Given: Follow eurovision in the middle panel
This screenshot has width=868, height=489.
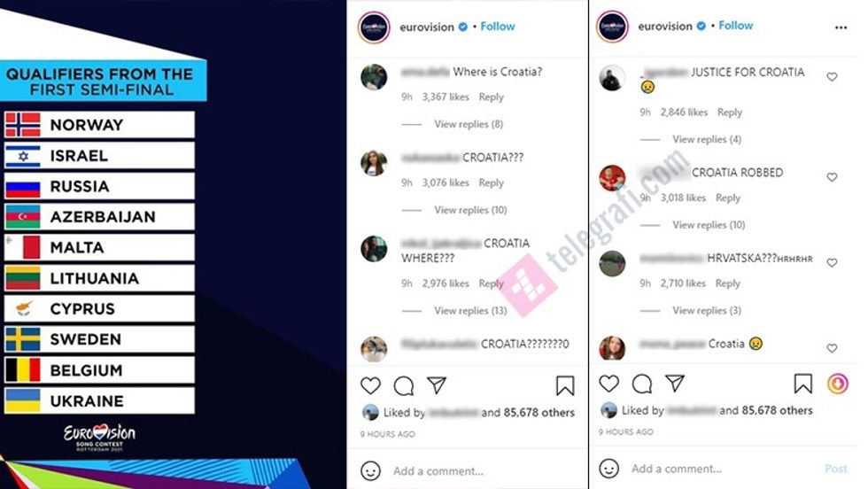Looking at the screenshot, I should coord(498,27).
